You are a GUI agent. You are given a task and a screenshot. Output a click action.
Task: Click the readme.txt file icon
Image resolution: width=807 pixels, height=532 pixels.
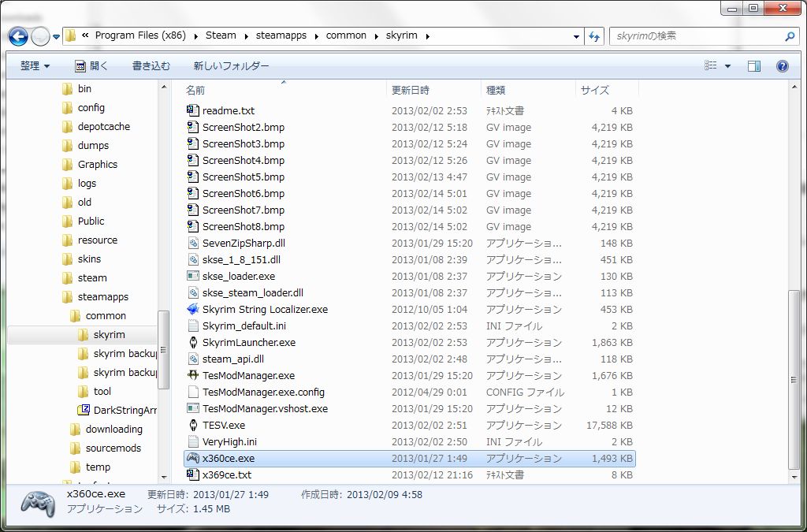coord(192,110)
